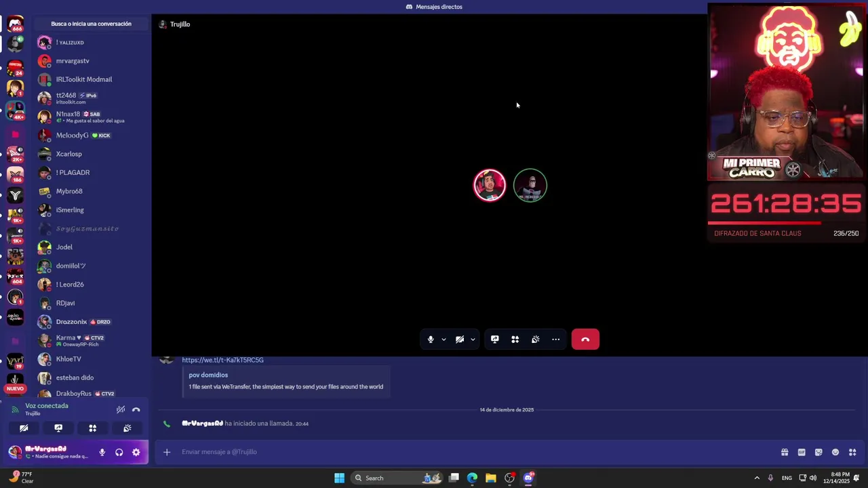Open soundboard from sidebar voice panel
The image size is (868, 488).
[127, 428]
